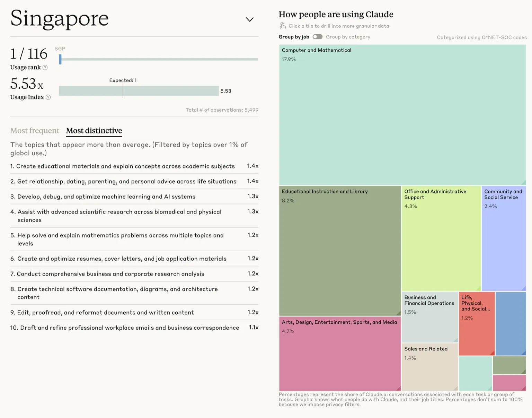Select 'Create and optimize resumes, cover letters' row
This screenshot has height=418, width=532.
click(134, 259)
